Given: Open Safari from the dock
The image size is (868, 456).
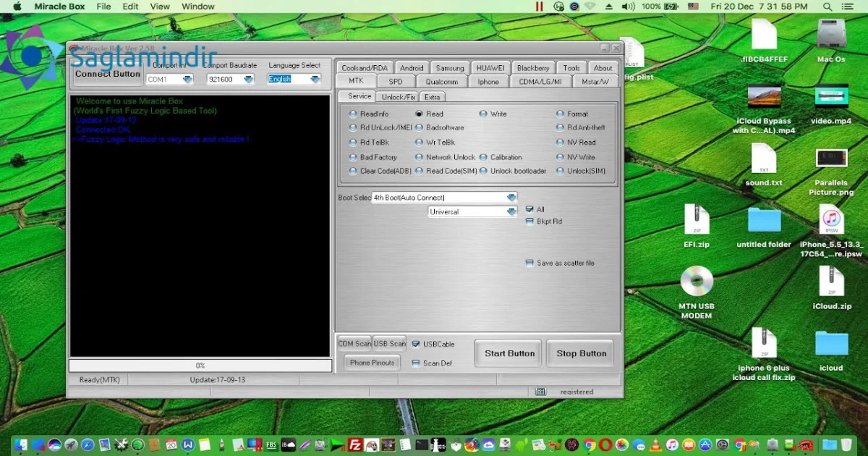Looking at the screenshot, I should pyautogui.click(x=88, y=444).
